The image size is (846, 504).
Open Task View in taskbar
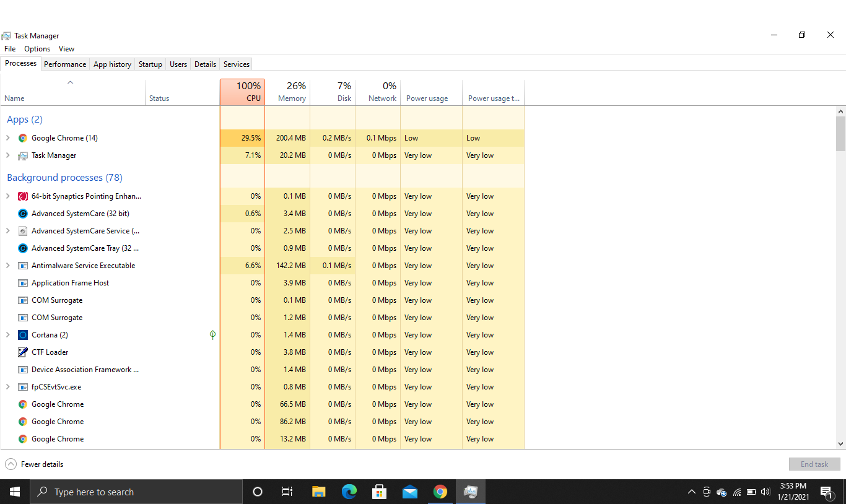287,492
